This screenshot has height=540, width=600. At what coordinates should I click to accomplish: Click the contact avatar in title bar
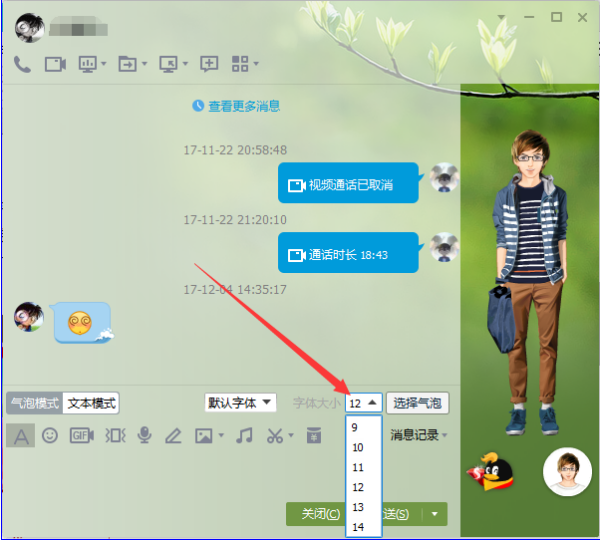pos(29,28)
